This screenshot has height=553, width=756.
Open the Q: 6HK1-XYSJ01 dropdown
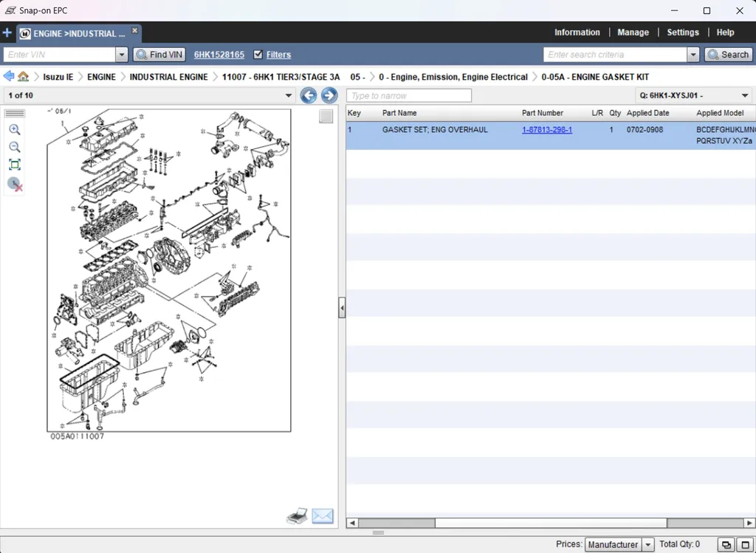[693, 95]
